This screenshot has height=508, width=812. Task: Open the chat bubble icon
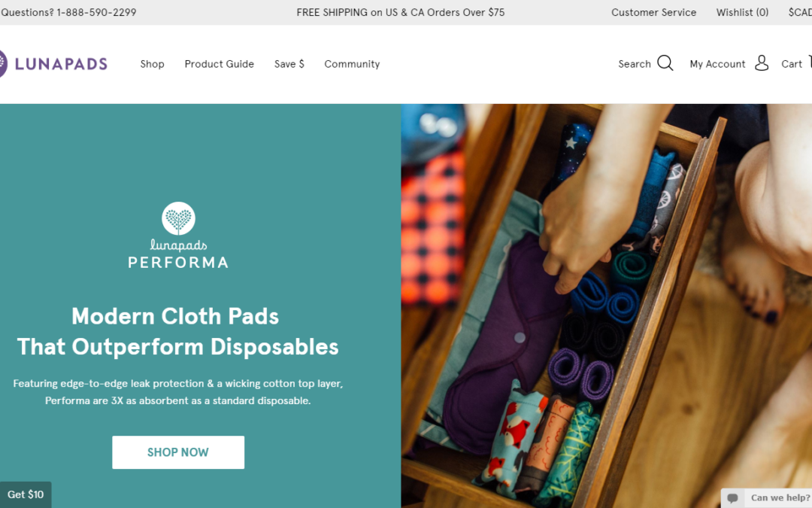(732, 498)
